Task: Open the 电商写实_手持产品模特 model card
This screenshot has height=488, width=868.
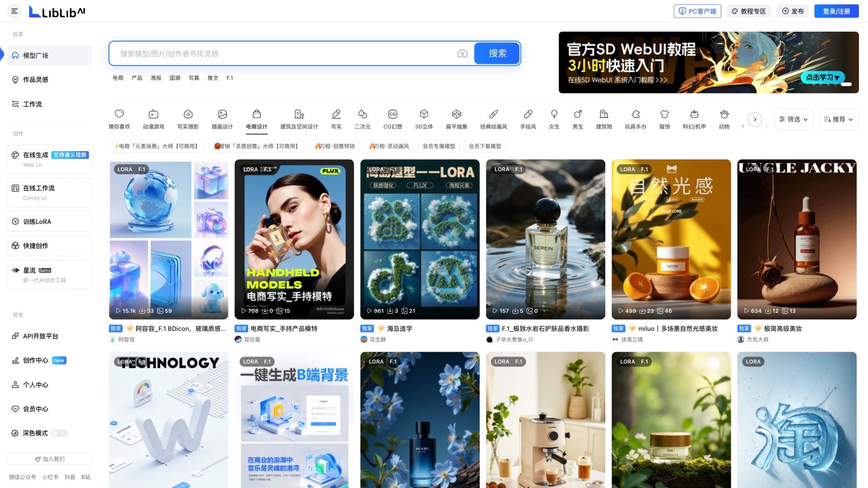Action: (x=294, y=239)
